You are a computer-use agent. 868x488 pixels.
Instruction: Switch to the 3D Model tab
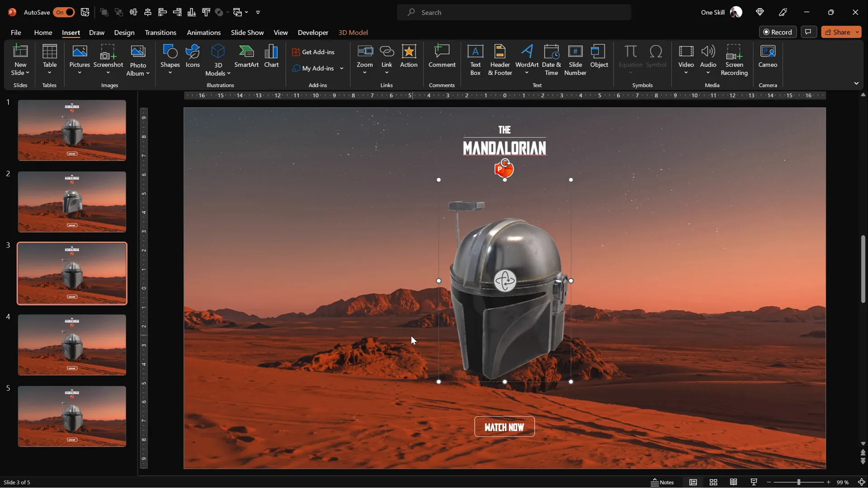(x=353, y=33)
